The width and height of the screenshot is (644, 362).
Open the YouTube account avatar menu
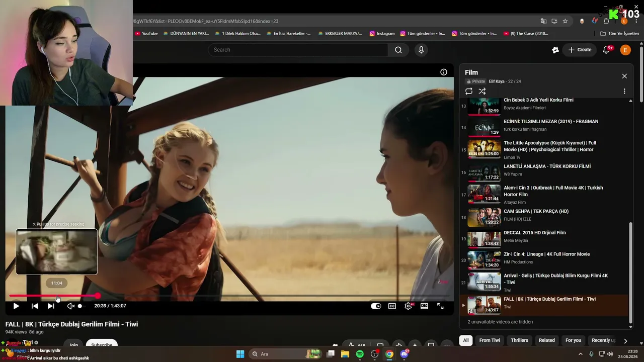(x=625, y=50)
